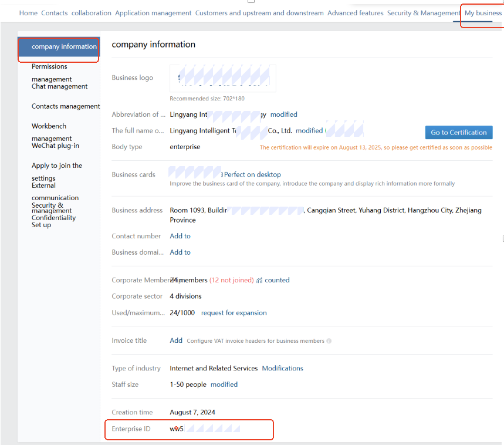Click the 'Recommended size: 702*180' note
This screenshot has width=504, height=445.
(207, 99)
